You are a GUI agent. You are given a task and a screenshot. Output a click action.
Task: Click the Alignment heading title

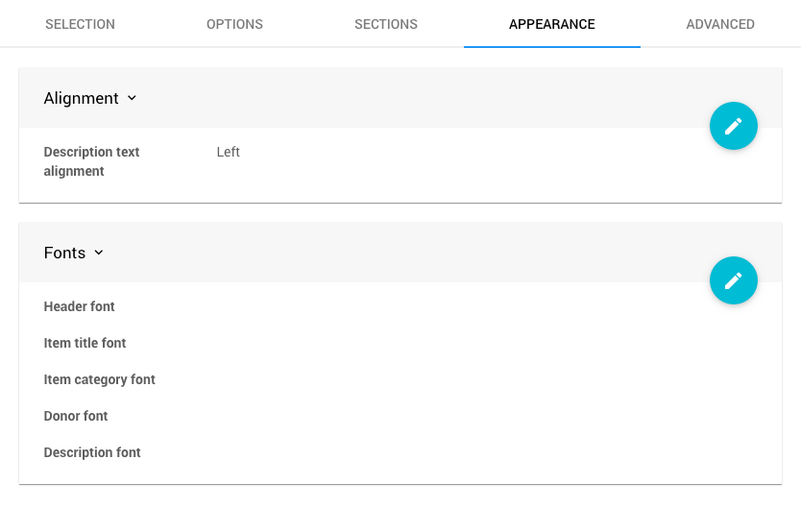(81, 98)
